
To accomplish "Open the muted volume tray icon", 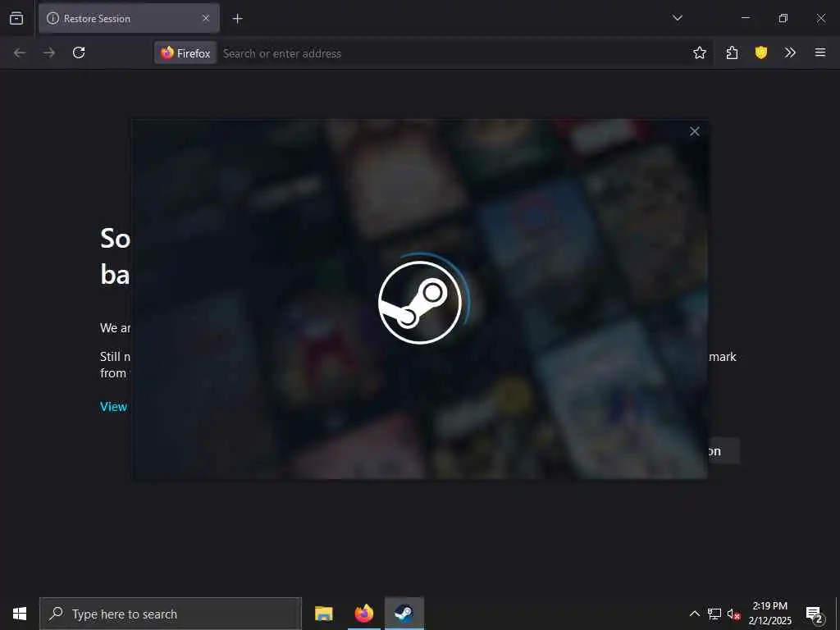I will [x=733, y=614].
